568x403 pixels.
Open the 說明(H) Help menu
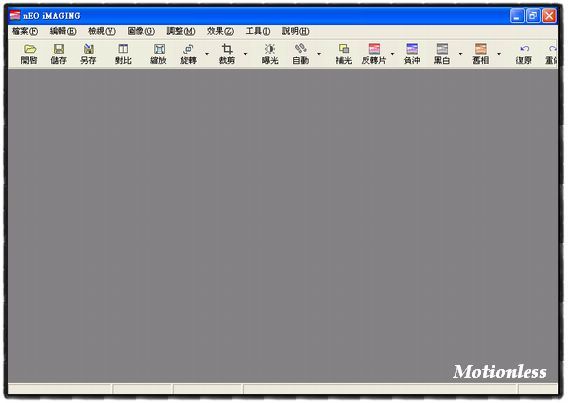(x=296, y=32)
